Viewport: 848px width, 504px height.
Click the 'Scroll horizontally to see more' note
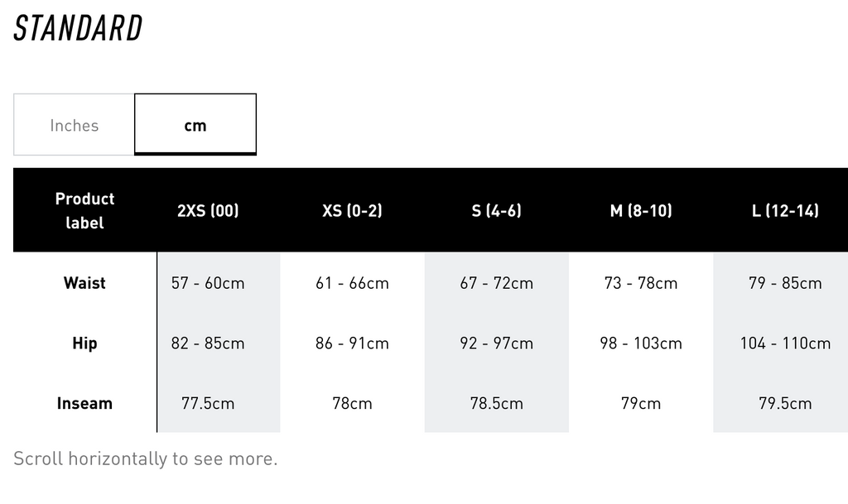146,458
